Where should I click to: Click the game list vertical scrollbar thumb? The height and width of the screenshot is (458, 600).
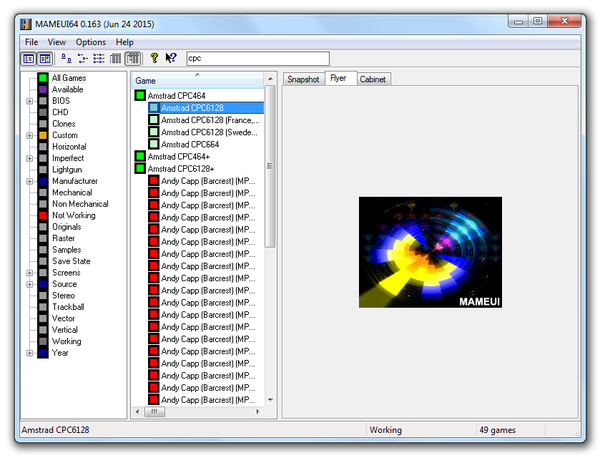(270, 166)
